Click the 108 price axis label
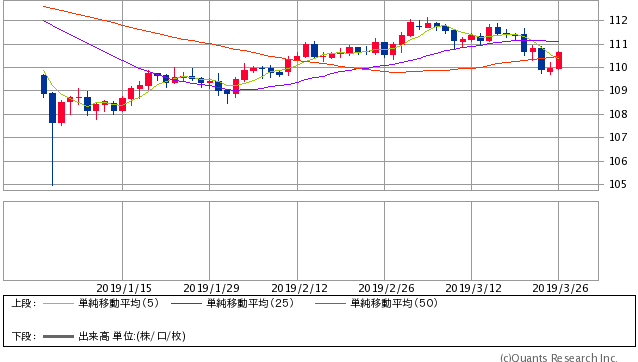The height and width of the screenshot is (362, 638). pyautogui.click(x=618, y=114)
